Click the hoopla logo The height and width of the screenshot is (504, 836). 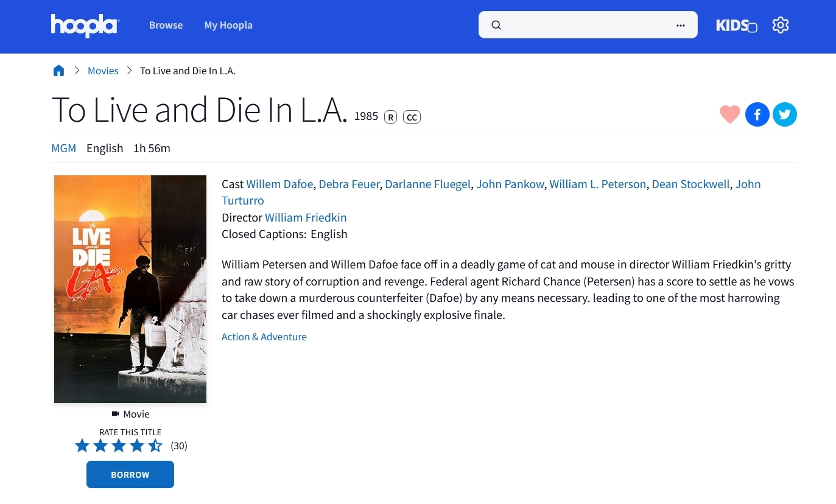click(85, 26)
